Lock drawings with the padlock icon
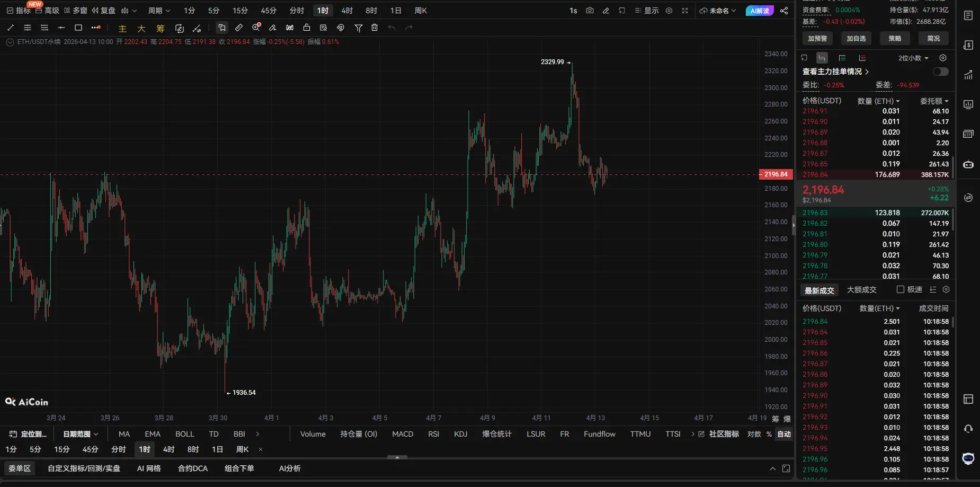Image resolution: width=980 pixels, height=487 pixels. coord(307,28)
